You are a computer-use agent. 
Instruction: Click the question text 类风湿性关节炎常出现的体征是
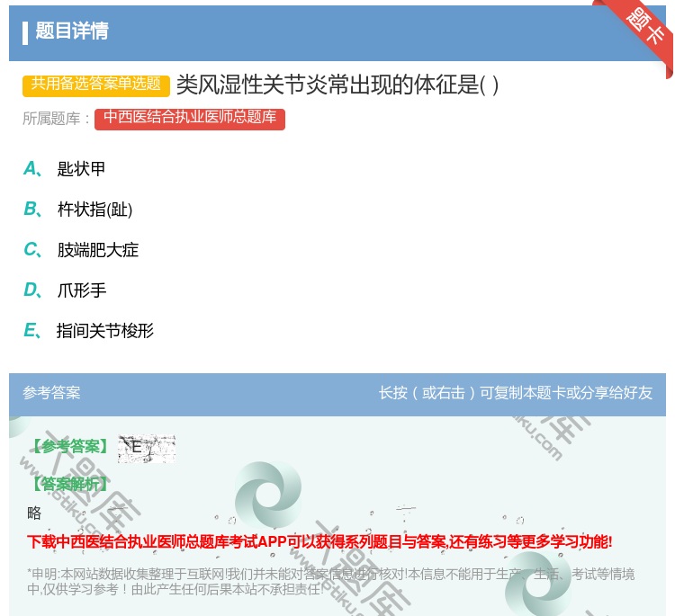337,85
